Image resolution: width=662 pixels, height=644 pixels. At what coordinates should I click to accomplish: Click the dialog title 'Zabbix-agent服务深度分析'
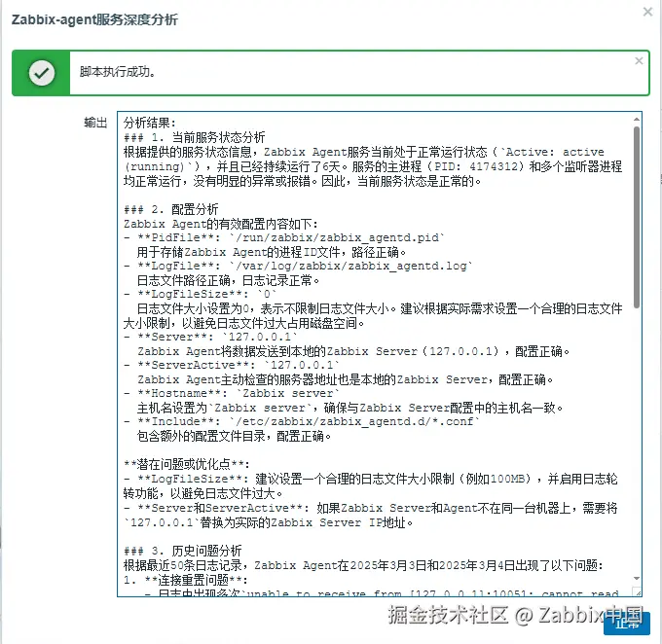(x=94, y=19)
